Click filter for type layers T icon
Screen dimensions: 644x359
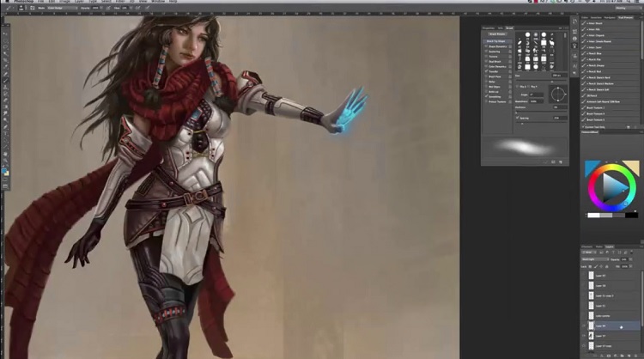pos(613,253)
